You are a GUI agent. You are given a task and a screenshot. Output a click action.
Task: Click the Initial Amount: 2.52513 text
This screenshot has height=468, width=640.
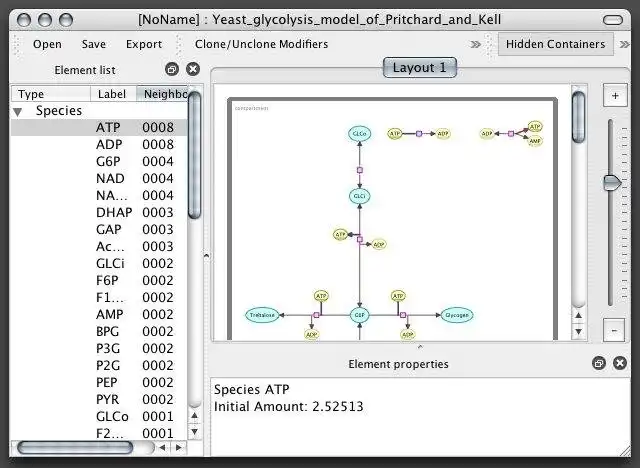tap(289, 407)
